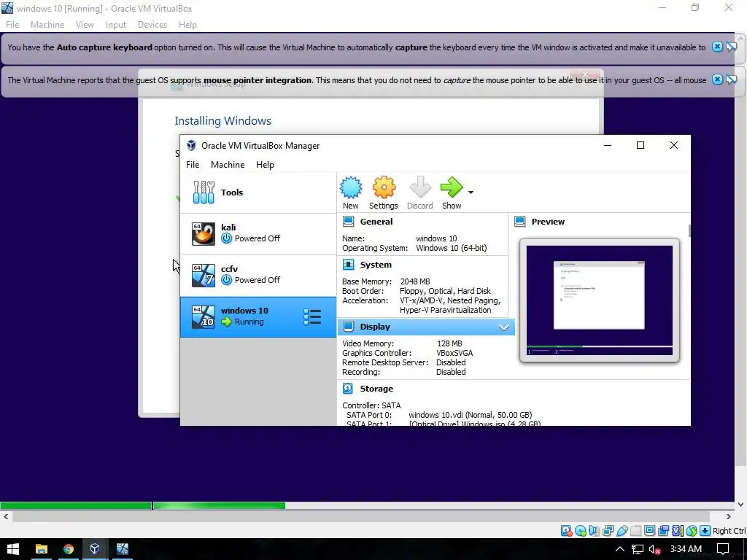Viewport: 747px width, 560px height.
Task: Click the recording status icon
Action: pyautogui.click(x=663, y=531)
